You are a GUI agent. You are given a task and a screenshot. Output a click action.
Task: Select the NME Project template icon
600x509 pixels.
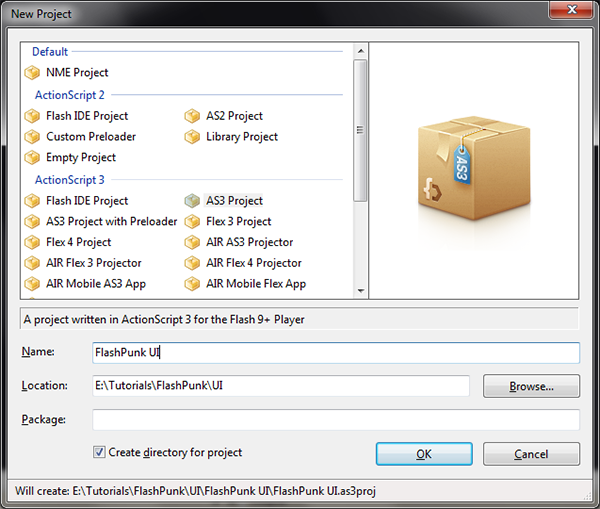(x=33, y=73)
